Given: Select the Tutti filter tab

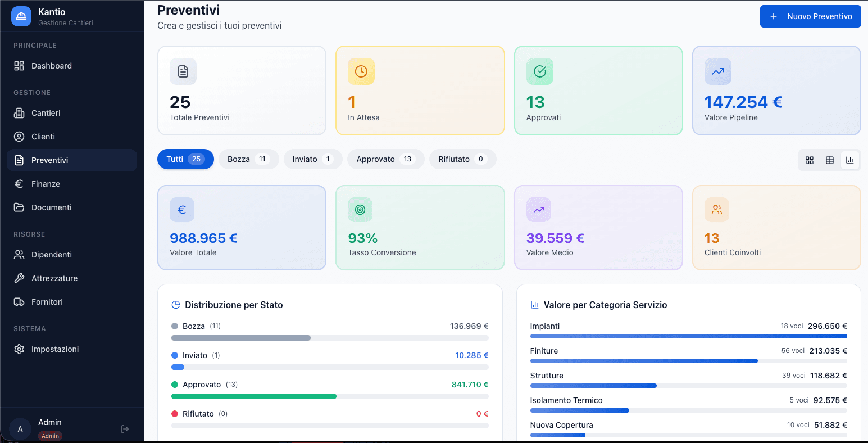Looking at the screenshot, I should [185, 159].
